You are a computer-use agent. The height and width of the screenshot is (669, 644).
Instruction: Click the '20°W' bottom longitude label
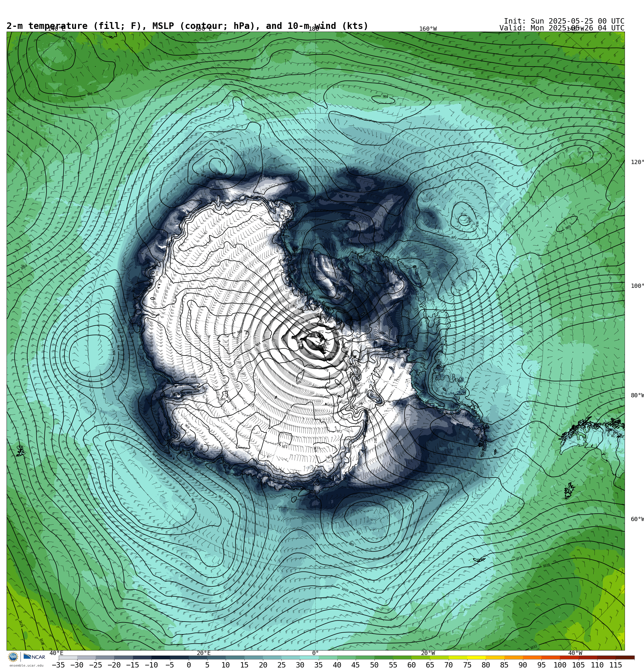(428, 653)
